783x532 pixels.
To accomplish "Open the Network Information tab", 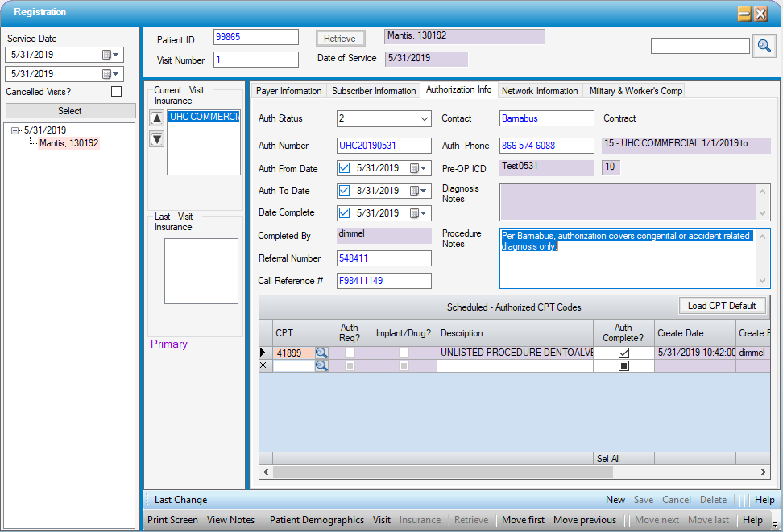I will 539,91.
